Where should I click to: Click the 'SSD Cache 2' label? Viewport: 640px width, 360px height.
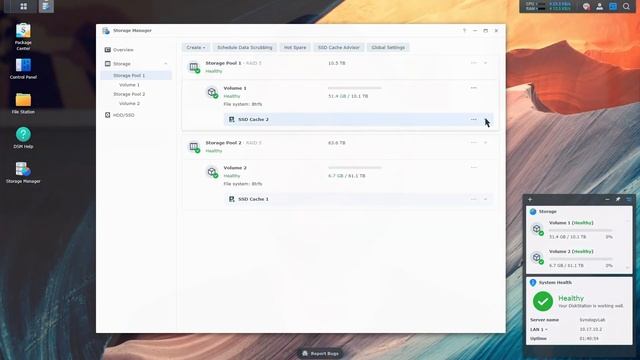(x=253, y=120)
